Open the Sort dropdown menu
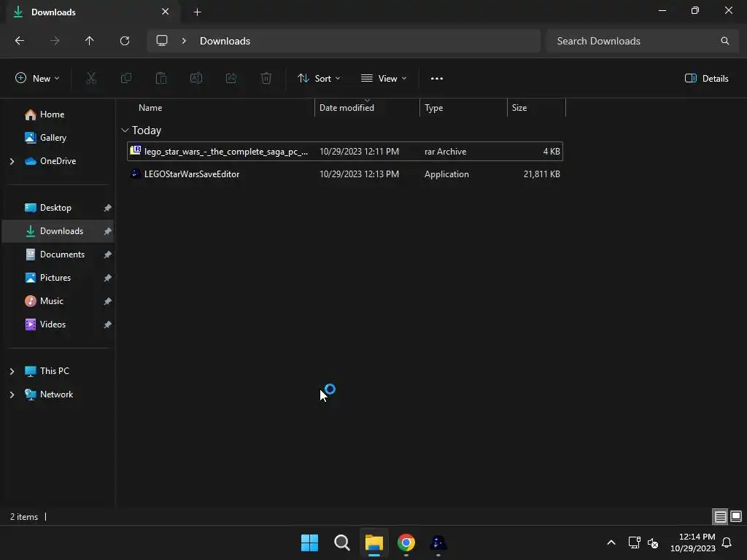 (x=319, y=79)
